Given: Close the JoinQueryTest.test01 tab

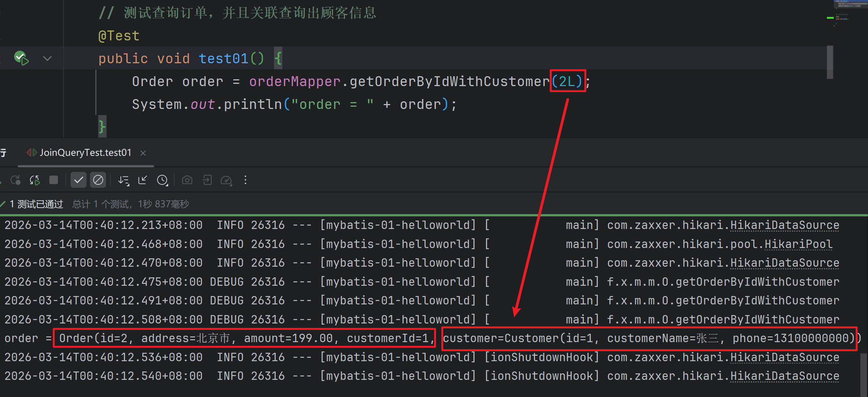Looking at the screenshot, I should [143, 153].
